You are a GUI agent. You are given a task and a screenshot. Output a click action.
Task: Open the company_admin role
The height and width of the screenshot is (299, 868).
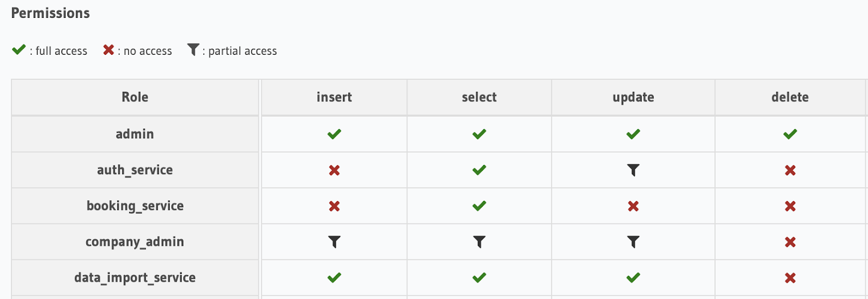click(x=135, y=241)
